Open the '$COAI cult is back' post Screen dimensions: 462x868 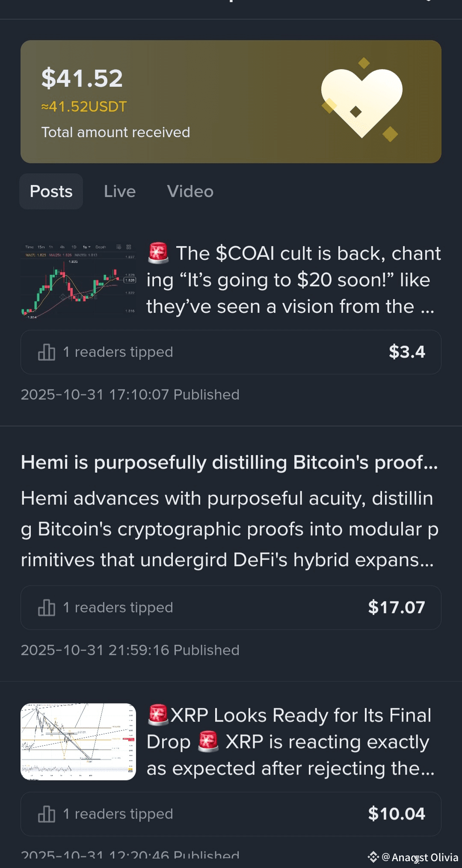click(x=293, y=280)
